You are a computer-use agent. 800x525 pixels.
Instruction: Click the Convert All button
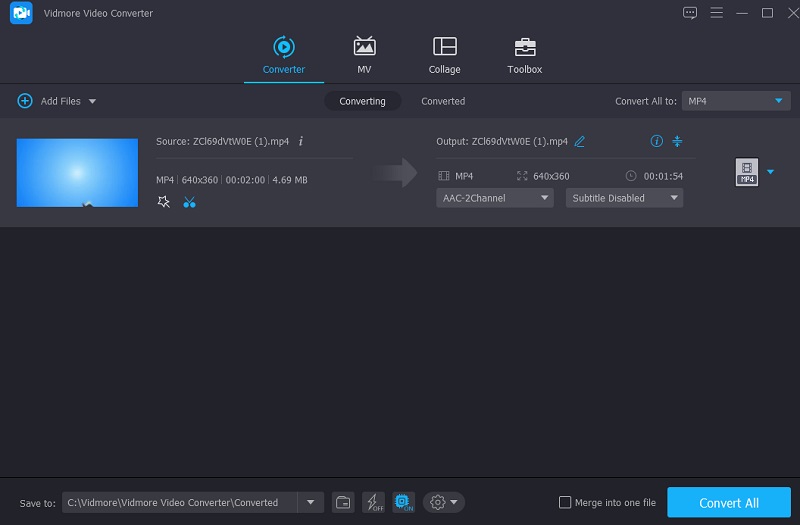729,502
